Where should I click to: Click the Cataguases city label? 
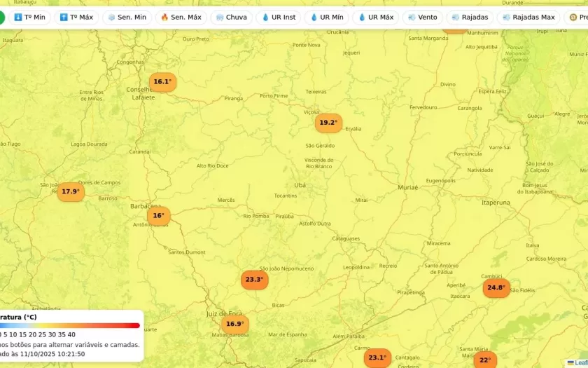(346, 239)
